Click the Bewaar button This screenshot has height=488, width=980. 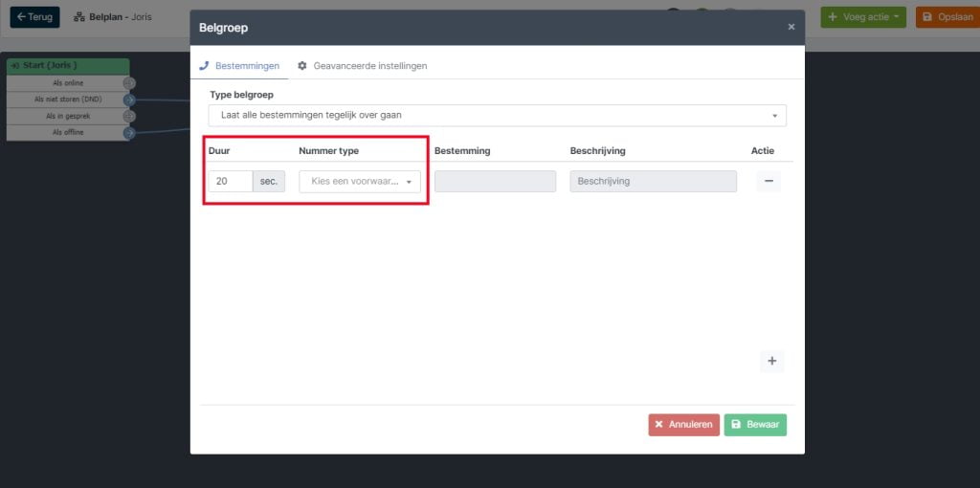755,425
